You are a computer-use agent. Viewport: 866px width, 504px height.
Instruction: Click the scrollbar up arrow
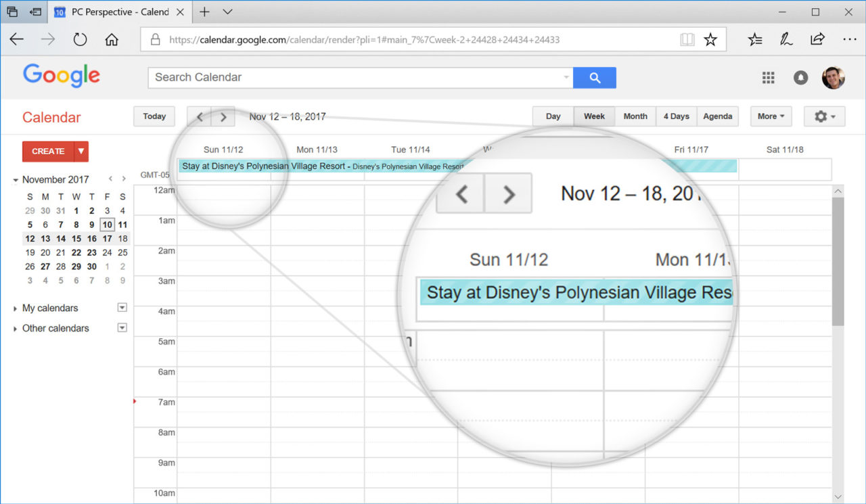coord(838,191)
